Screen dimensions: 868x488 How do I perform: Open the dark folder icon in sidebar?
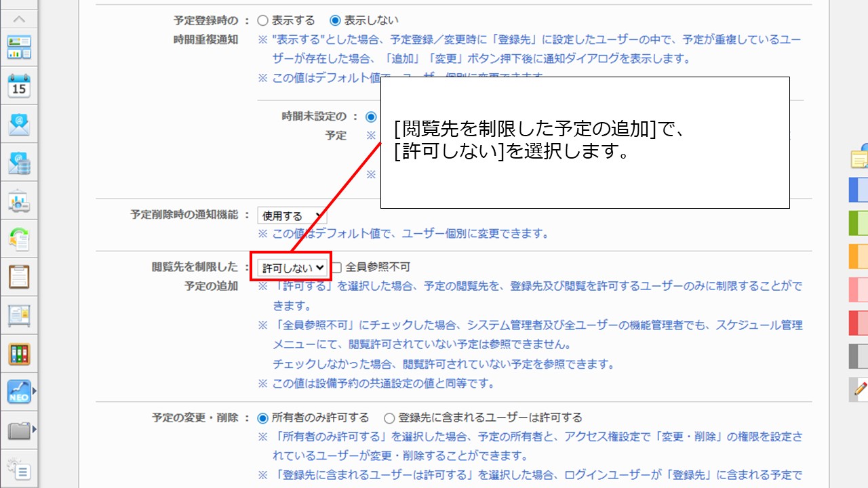point(19,430)
